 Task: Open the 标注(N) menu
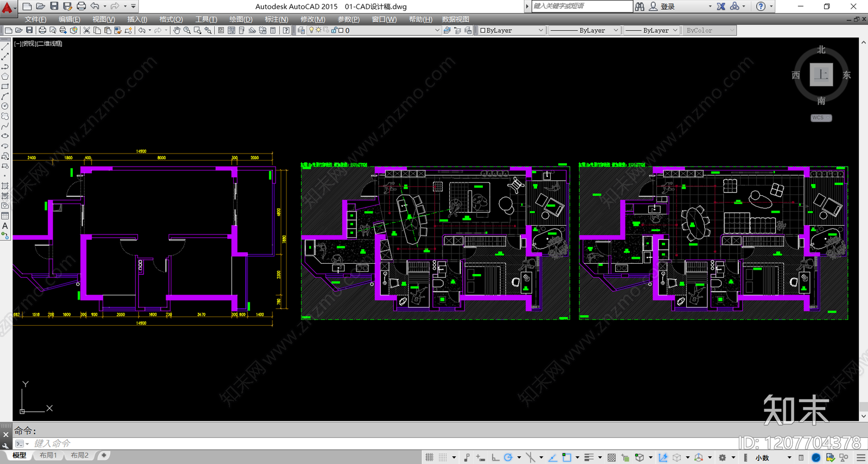pos(277,19)
